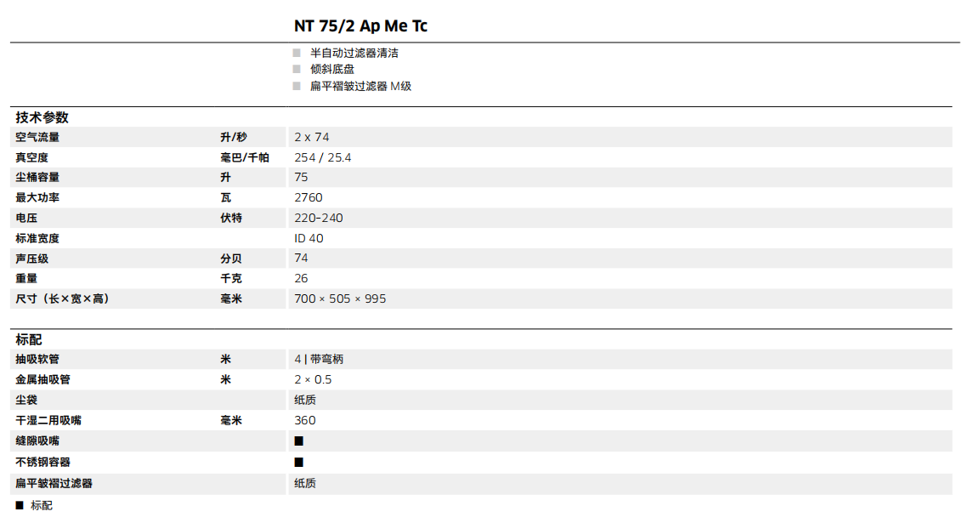The height and width of the screenshot is (523, 980).
Task: Click the black legend square beside 标配 at bottom
Action: tap(20, 505)
